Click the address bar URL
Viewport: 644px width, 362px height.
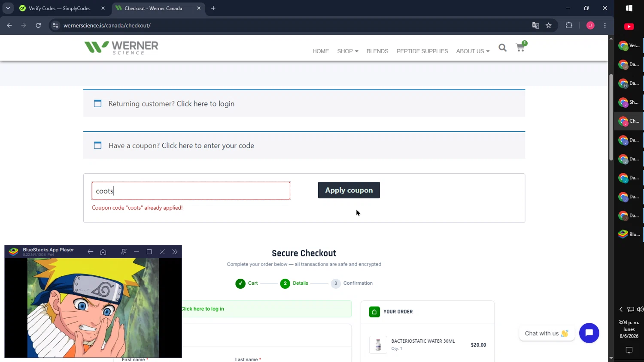click(107, 25)
